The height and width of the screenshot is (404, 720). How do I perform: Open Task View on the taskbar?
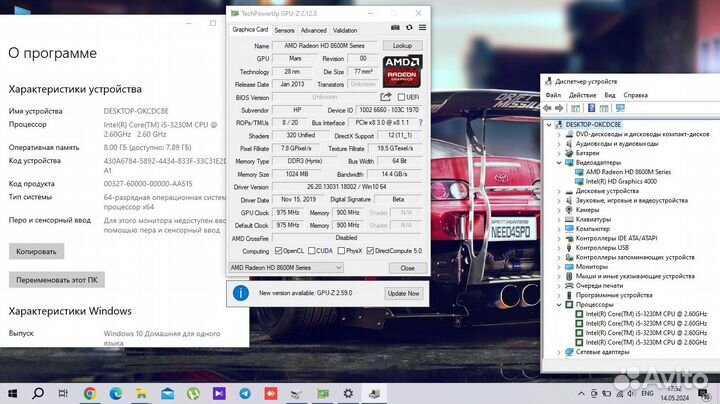[x=63, y=393]
